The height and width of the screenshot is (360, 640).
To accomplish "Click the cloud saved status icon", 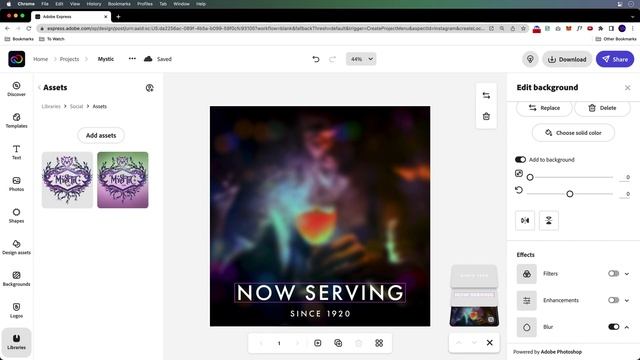I will point(148,59).
